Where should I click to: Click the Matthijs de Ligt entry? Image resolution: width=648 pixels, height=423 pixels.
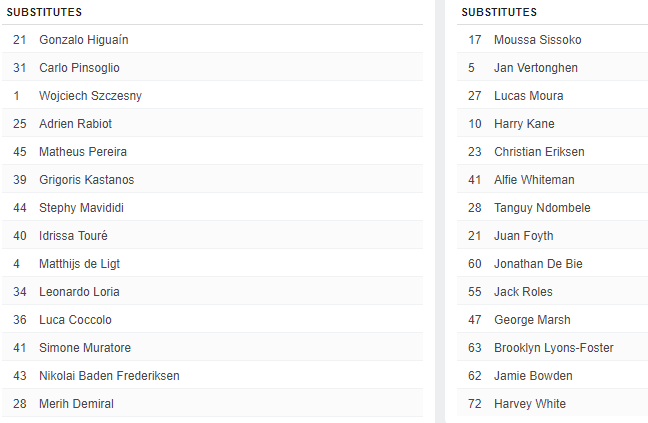tap(80, 264)
